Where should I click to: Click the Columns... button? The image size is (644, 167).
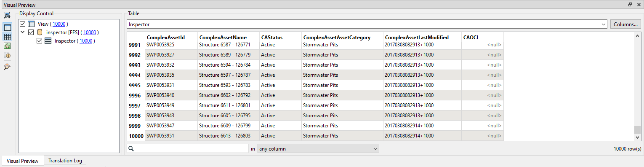coord(626,24)
